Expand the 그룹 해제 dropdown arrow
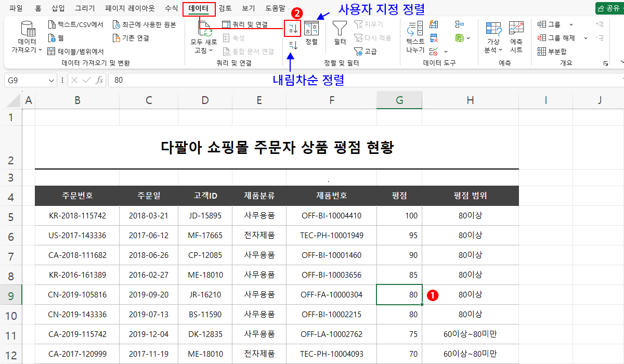Image resolution: width=624 pixels, height=364 pixels. pyautogui.click(x=586, y=38)
